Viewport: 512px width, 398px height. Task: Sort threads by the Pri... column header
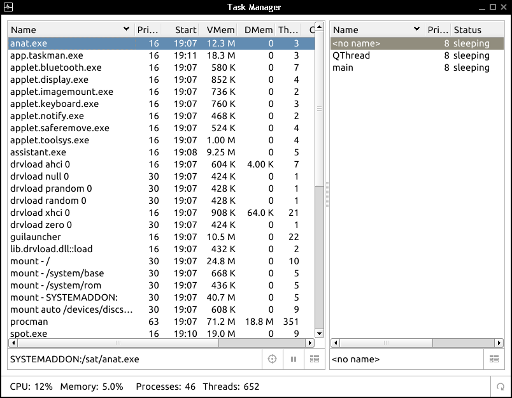(438, 30)
